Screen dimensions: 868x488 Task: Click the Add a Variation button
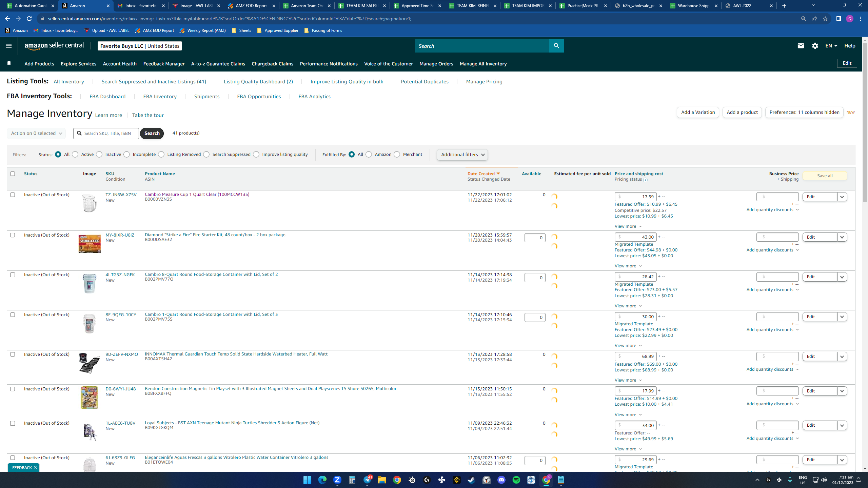click(x=698, y=112)
